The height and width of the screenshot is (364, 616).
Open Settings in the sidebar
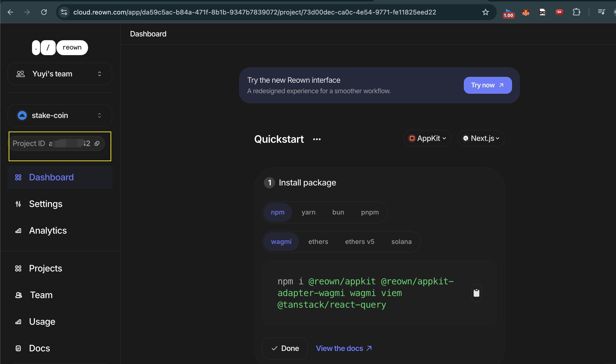(x=60, y=204)
